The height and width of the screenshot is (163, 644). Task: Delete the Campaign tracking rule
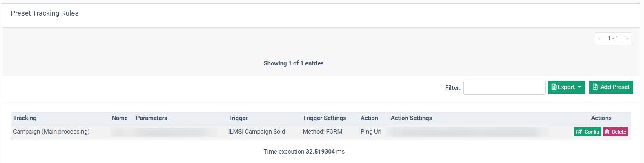[x=615, y=132]
